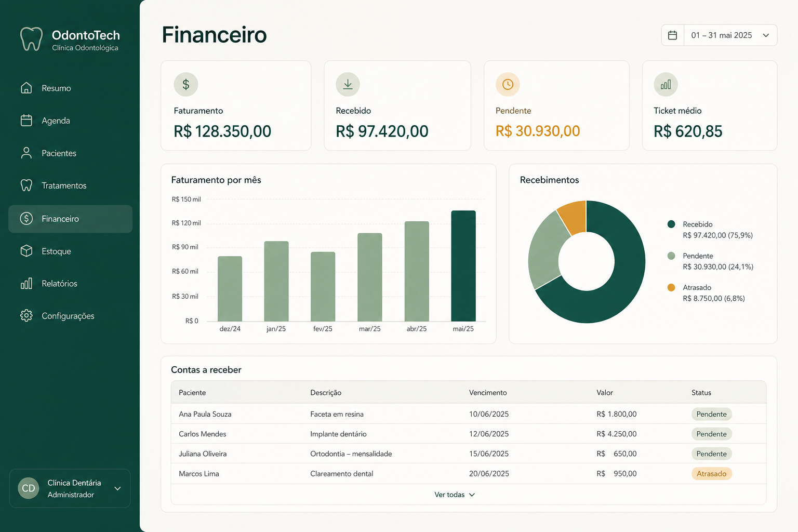Screen dimensions: 798x532
Task: Go to the Pacientes section
Action: pos(70,153)
